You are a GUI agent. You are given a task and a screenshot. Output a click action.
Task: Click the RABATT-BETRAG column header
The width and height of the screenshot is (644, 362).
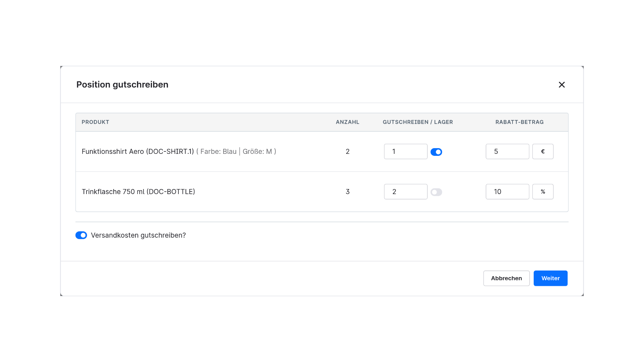[519, 122]
